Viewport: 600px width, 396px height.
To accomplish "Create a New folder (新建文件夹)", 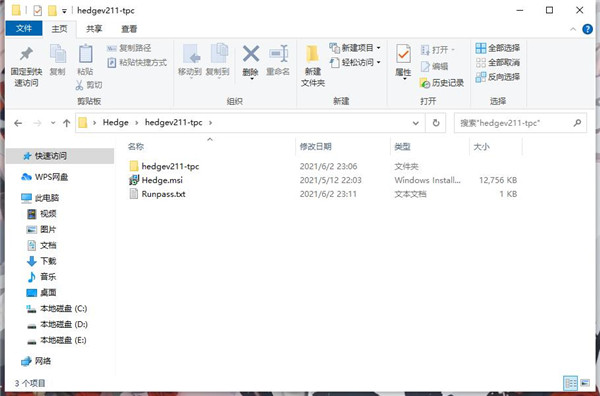I will 312,66.
